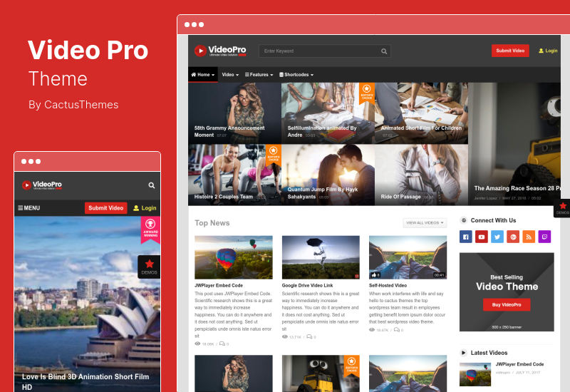This screenshot has width=570, height=392.
Task: Open the Animated Short Film For Children video
Action: (x=421, y=113)
